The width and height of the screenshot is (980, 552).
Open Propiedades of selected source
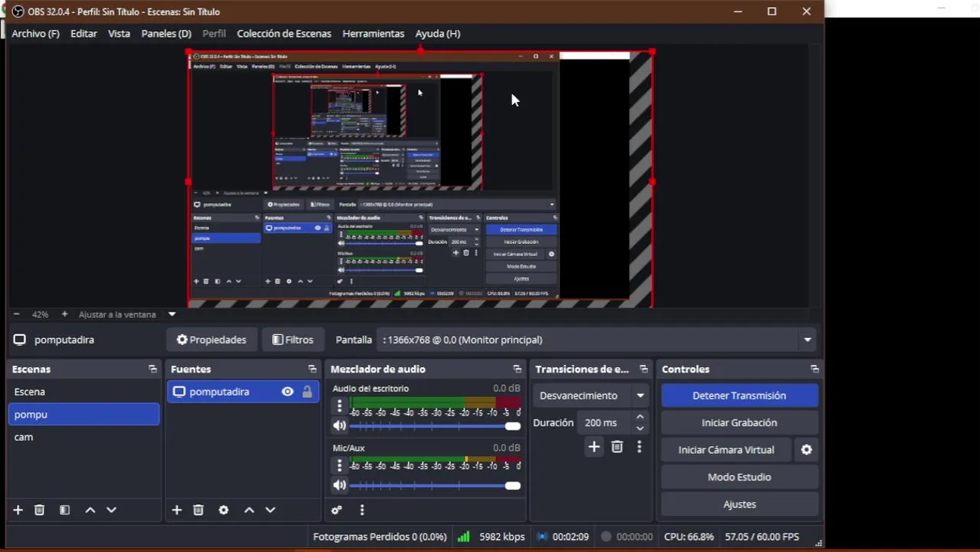pos(212,340)
